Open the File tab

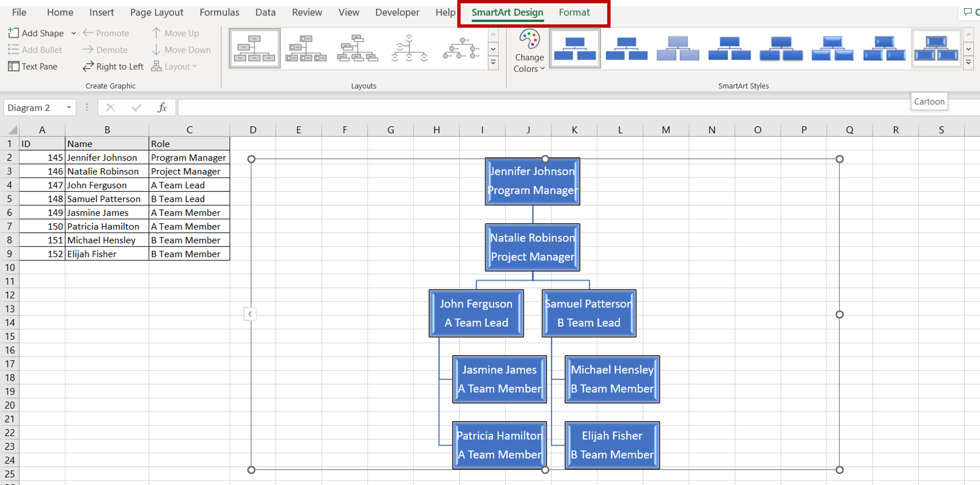19,13
